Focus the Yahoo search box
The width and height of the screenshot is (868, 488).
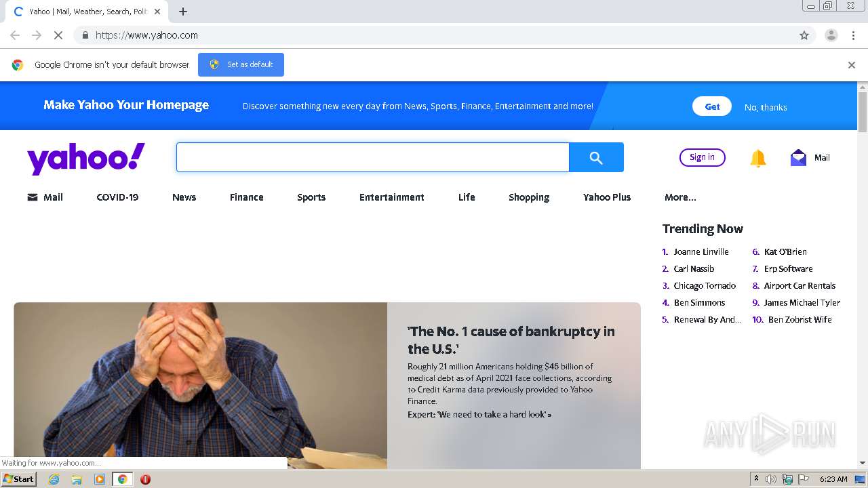[x=372, y=157]
